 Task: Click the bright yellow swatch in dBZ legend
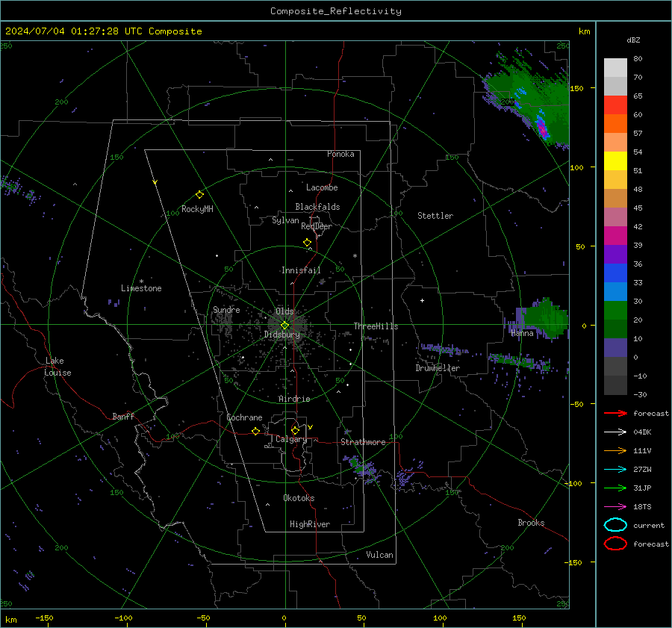tap(615, 161)
